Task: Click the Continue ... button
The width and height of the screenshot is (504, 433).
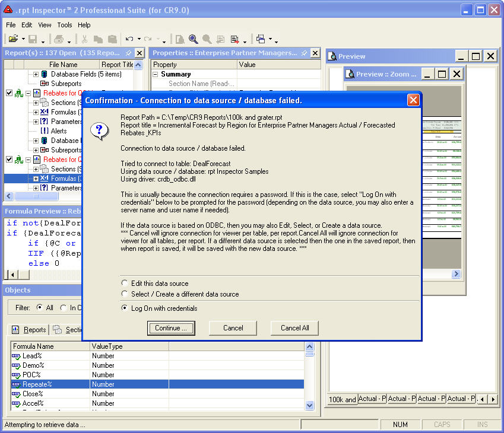Action: click(171, 328)
